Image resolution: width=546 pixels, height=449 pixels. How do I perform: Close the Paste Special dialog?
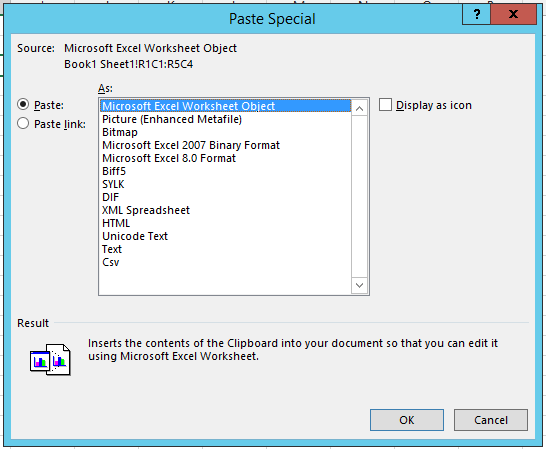(513, 14)
